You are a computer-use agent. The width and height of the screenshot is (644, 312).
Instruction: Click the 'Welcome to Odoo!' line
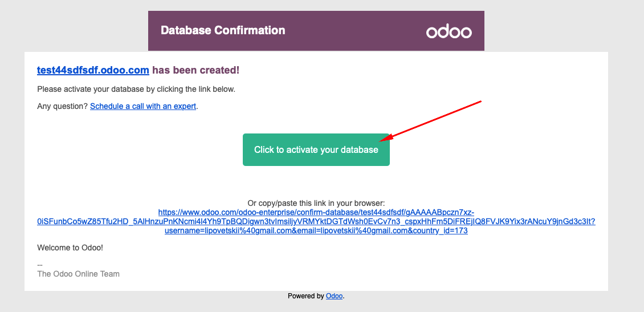tap(70, 248)
